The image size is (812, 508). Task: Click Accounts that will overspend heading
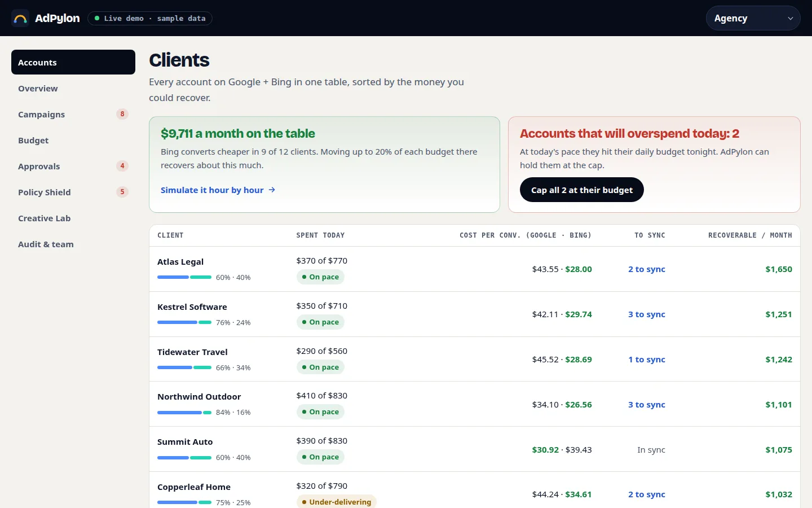click(x=629, y=134)
